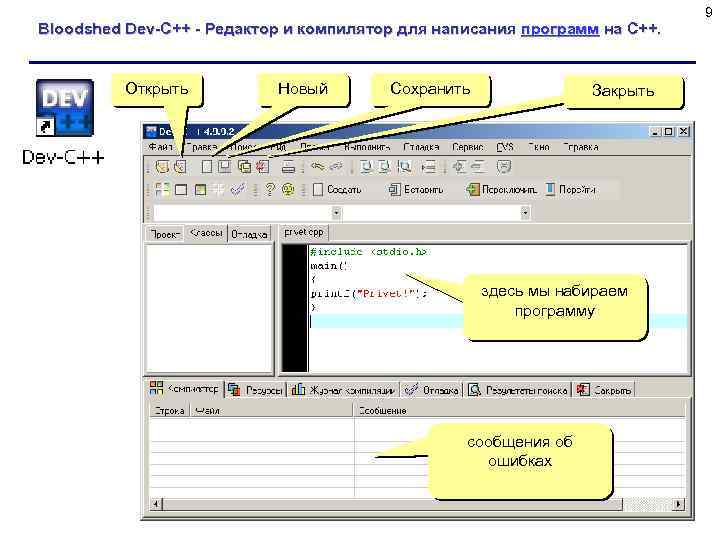
Task: Click the Создать toolbar button
Action: click(337, 189)
